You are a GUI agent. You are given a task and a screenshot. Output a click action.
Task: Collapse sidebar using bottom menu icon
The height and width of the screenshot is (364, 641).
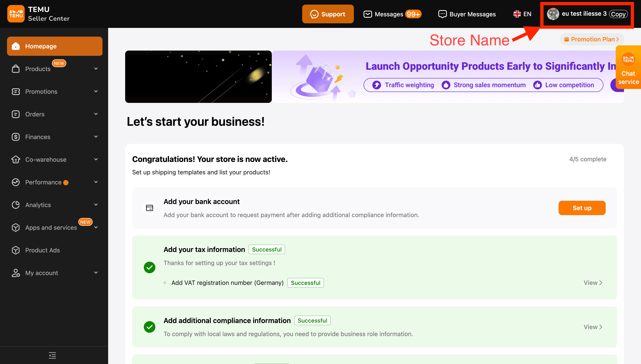click(x=52, y=355)
